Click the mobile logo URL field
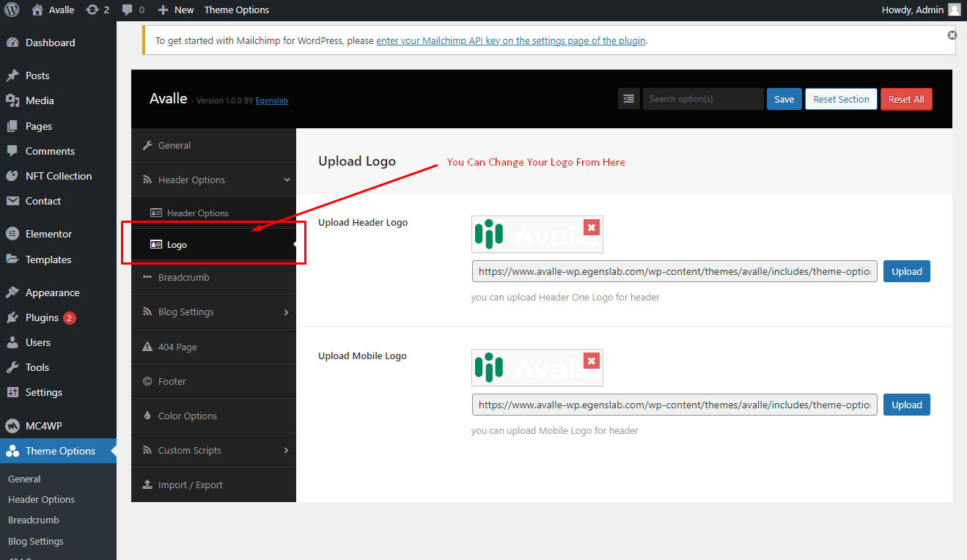Screen dimensions: 967x560 tap(674, 405)
